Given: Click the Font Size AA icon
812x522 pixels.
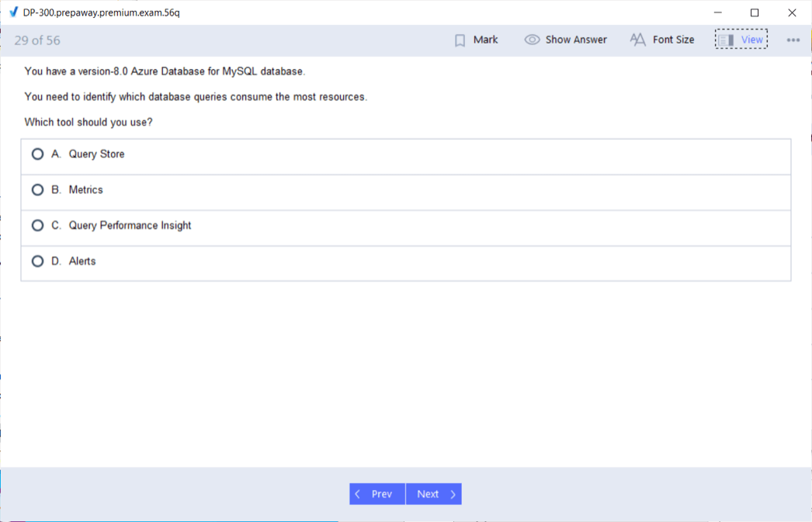Looking at the screenshot, I should click(x=637, y=40).
